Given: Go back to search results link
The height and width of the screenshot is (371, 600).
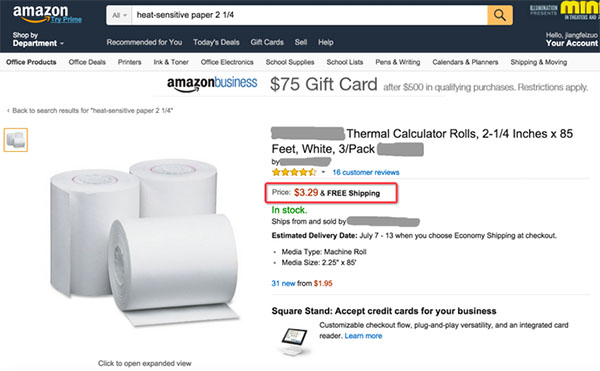Looking at the screenshot, I should point(90,111).
